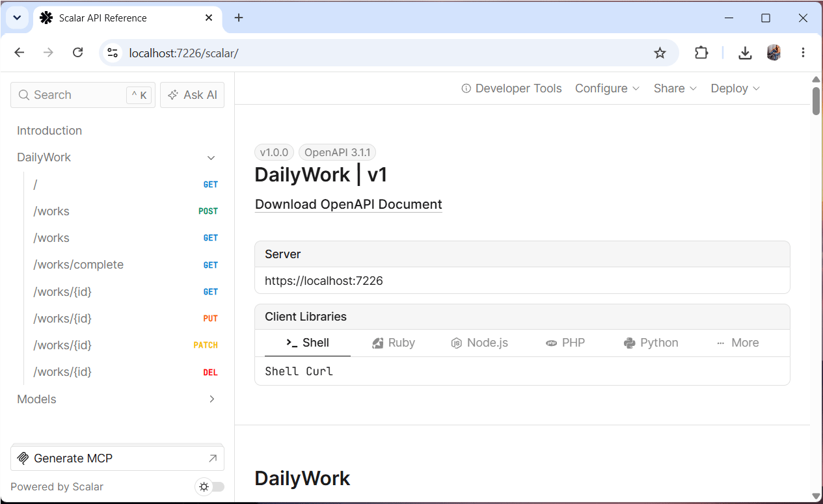Open the browser extensions puzzle icon
The height and width of the screenshot is (504, 823).
tap(701, 53)
